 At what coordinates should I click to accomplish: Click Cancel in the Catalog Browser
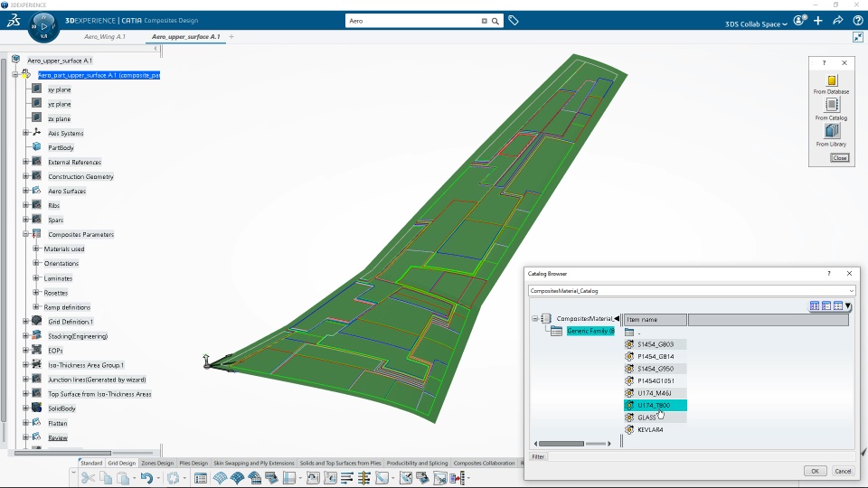click(843, 471)
